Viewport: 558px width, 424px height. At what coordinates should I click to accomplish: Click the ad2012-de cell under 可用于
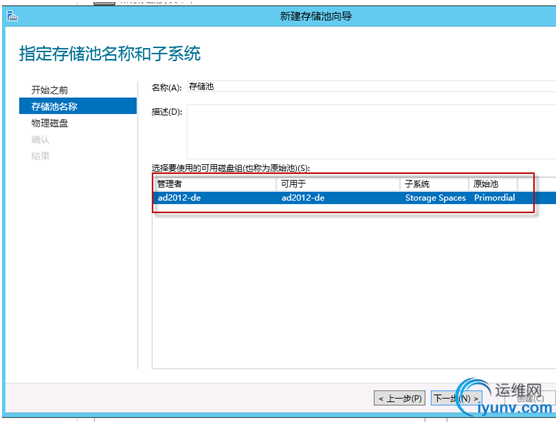(x=303, y=198)
